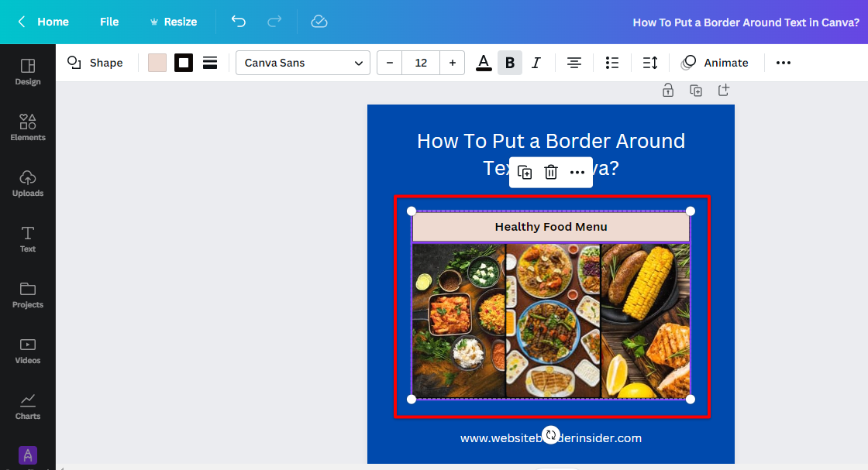Delete the selected element with trash icon
The width and height of the screenshot is (868, 470).
(x=551, y=172)
